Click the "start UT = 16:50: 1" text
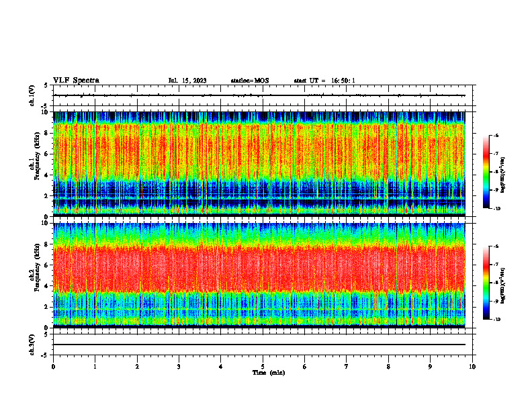The height and width of the screenshot is (411, 532). click(x=324, y=81)
